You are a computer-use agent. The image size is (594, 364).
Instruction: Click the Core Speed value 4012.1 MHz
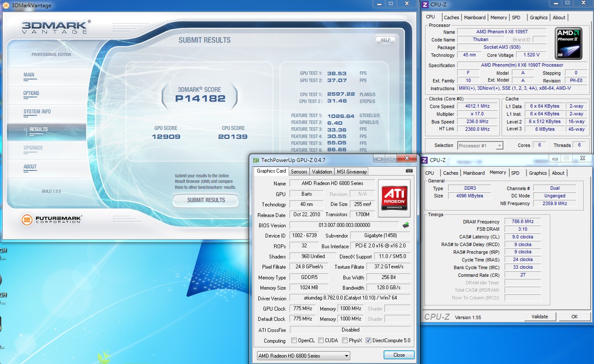pos(477,106)
